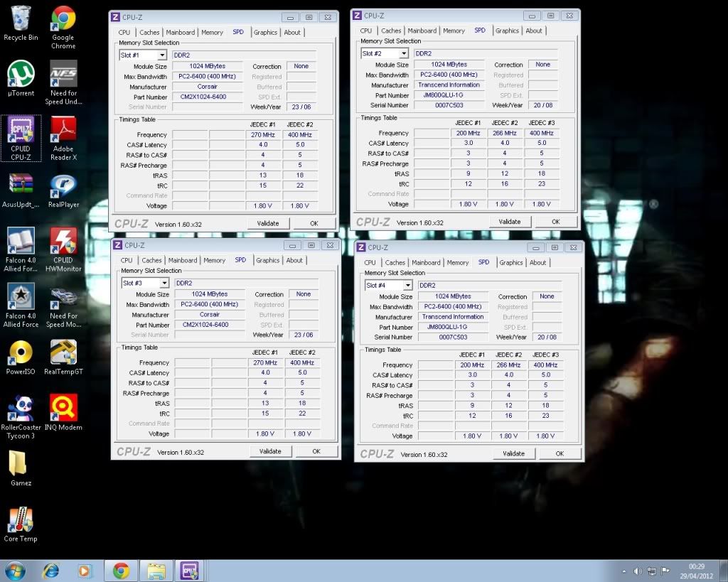Click OK in the Slot #2 CPU-Z window
Image resolution: width=728 pixels, height=582 pixels.
tap(556, 222)
